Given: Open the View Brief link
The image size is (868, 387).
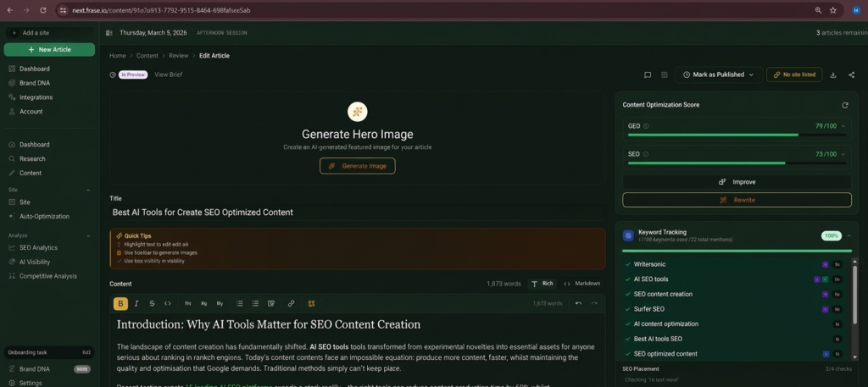Looking at the screenshot, I should pyautogui.click(x=169, y=75).
